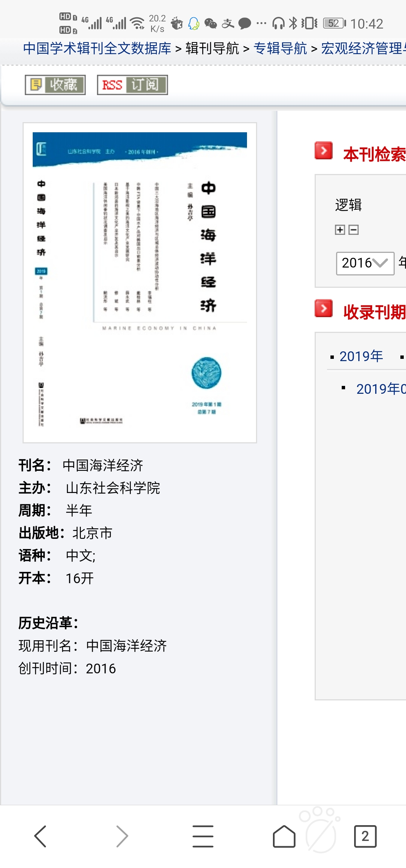Tap the QQ notification icon
The width and height of the screenshot is (406, 868).
[194, 24]
